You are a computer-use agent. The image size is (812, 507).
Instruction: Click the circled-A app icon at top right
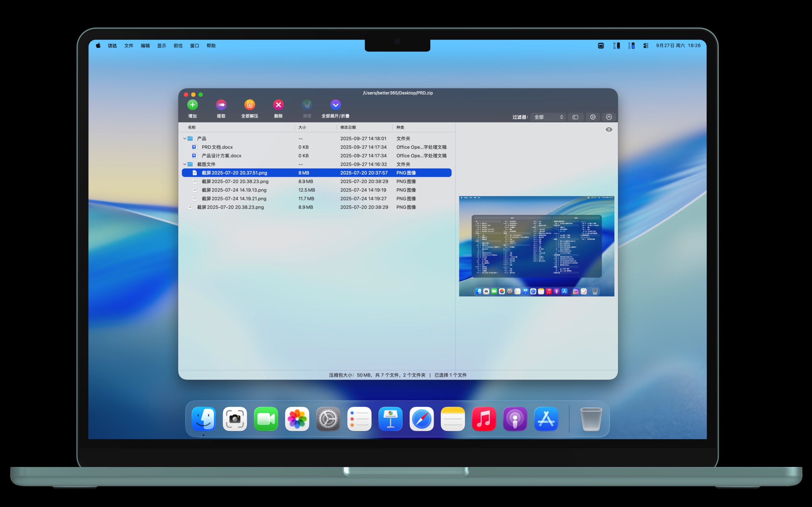609,117
